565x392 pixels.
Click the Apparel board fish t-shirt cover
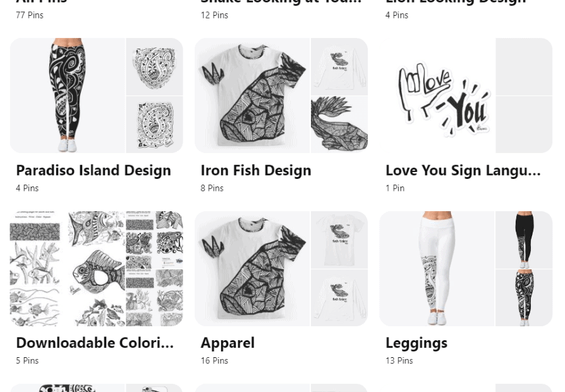click(252, 269)
